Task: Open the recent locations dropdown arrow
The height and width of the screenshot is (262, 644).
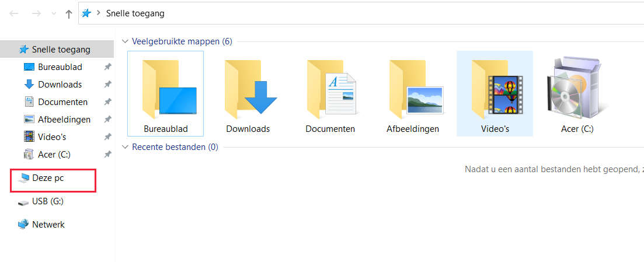Action: (x=53, y=13)
